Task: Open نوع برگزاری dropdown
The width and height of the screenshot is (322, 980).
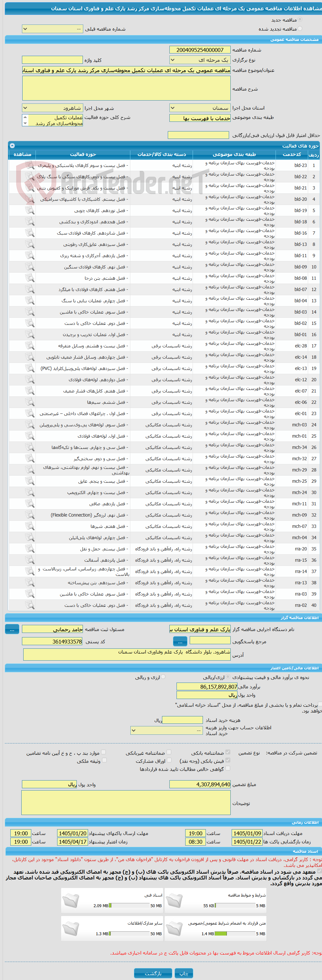Action: 200,60
